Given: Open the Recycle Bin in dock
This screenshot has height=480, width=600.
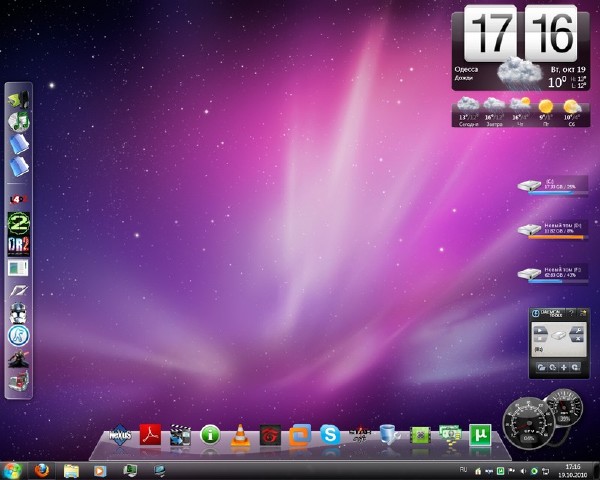Looking at the screenshot, I should tap(390, 435).
